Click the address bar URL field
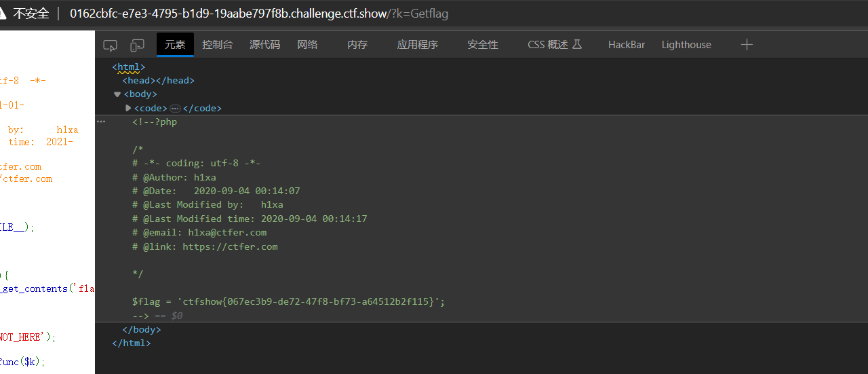This screenshot has width=868, height=374. (259, 14)
